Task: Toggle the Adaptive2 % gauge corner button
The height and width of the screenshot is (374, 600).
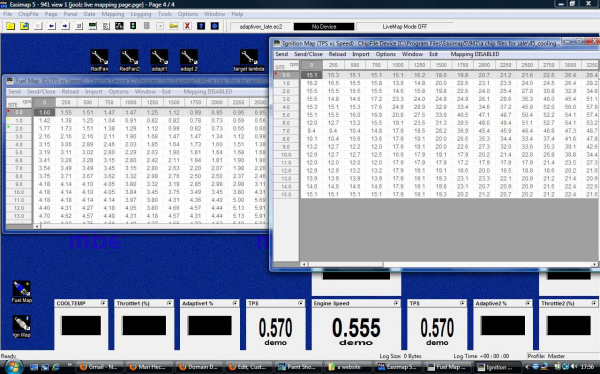Action: pyautogui.click(x=528, y=303)
